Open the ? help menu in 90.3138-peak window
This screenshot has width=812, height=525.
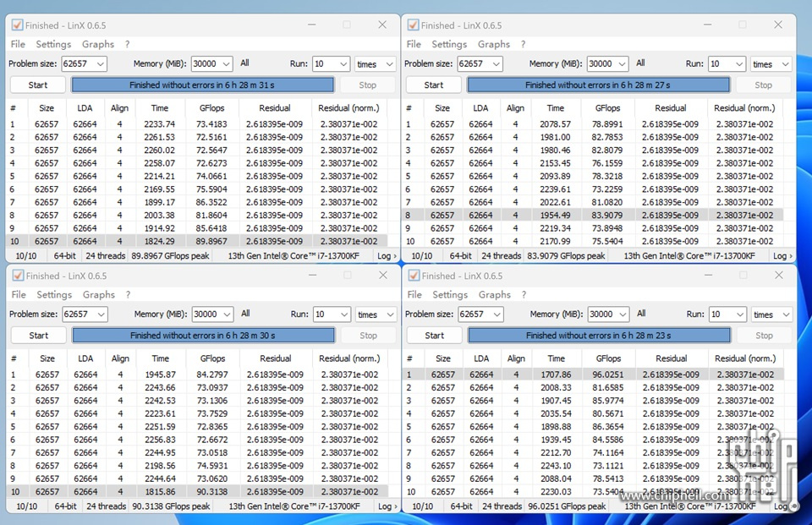coord(128,294)
